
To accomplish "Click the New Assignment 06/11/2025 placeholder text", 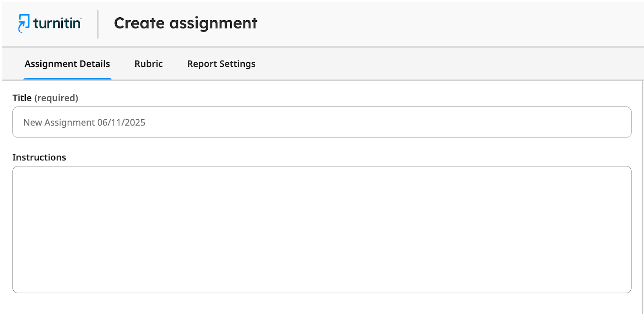I will (x=84, y=123).
